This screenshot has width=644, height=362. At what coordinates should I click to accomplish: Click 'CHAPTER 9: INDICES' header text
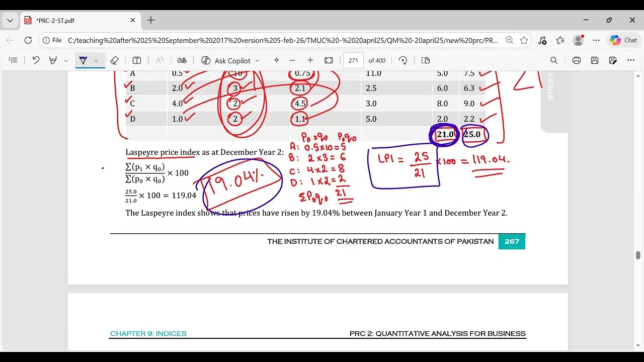coord(148,333)
